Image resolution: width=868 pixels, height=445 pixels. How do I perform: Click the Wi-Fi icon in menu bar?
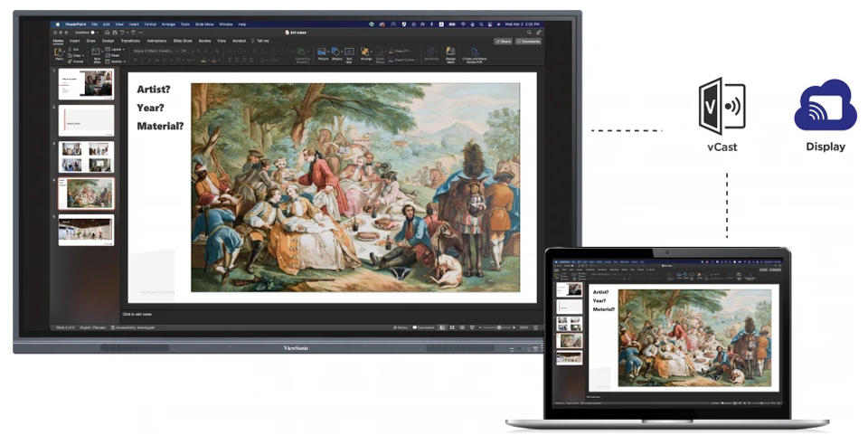coord(463,24)
